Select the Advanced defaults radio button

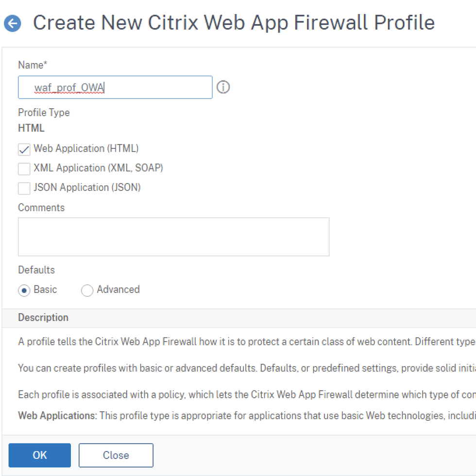pyautogui.click(x=87, y=290)
